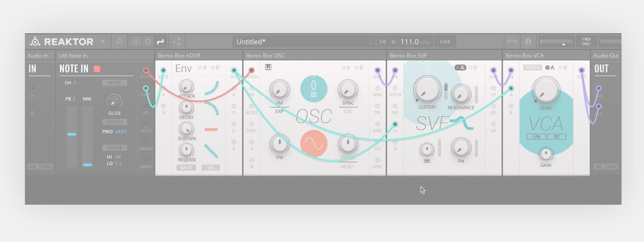Open the info hints icon
Image resolution: width=644 pixels, height=242 pixels.
528,41
